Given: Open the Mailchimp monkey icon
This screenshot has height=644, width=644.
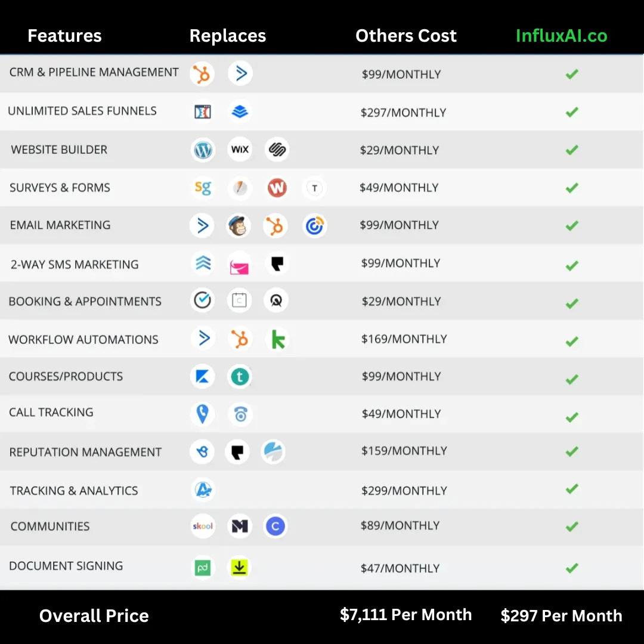Looking at the screenshot, I should [239, 226].
